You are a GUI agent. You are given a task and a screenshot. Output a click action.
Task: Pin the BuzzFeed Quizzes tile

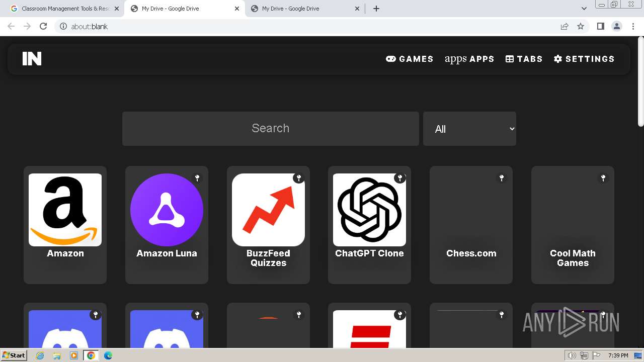click(299, 178)
